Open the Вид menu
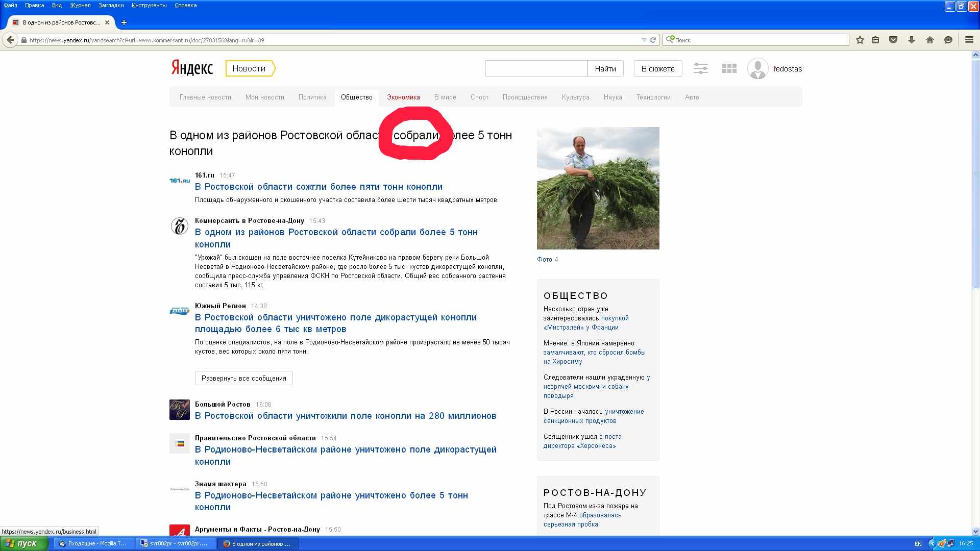This screenshot has width=980, height=551. tap(57, 5)
